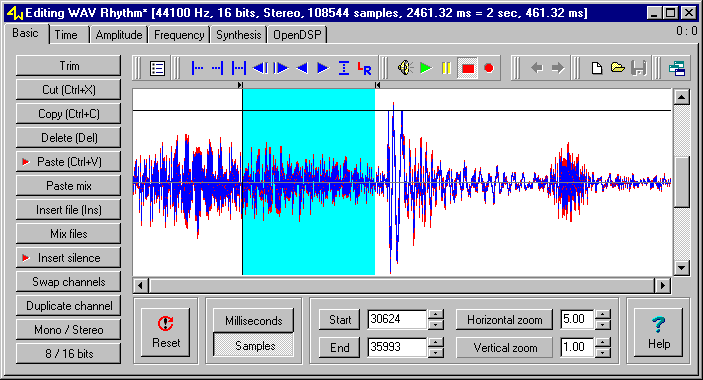Click the Start button
703x380 pixels.
[x=339, y=320]
